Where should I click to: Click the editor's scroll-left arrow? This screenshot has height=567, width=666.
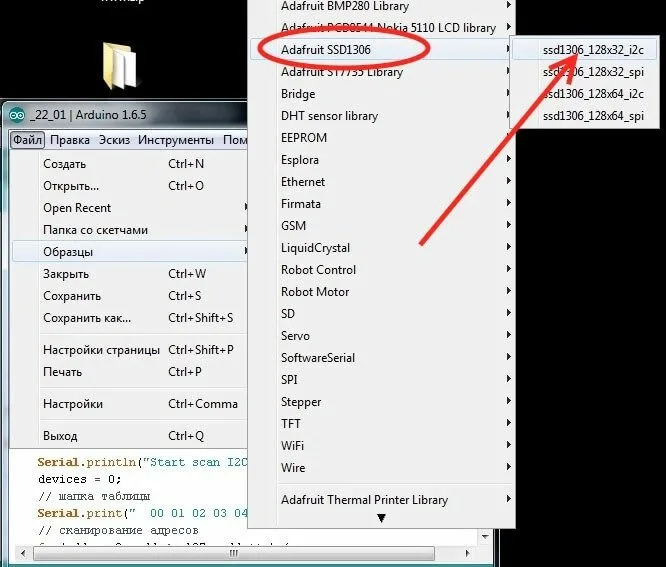point(23,553)
